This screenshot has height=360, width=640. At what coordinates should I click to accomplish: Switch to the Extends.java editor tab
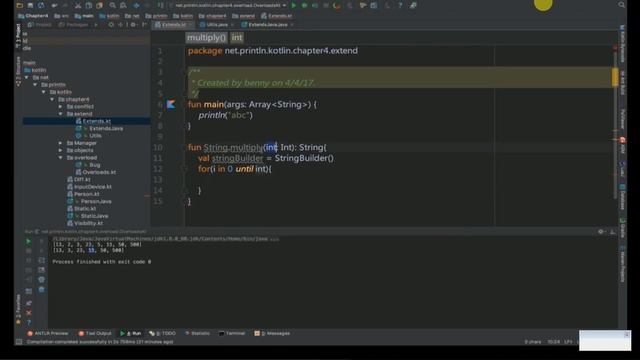267,24
